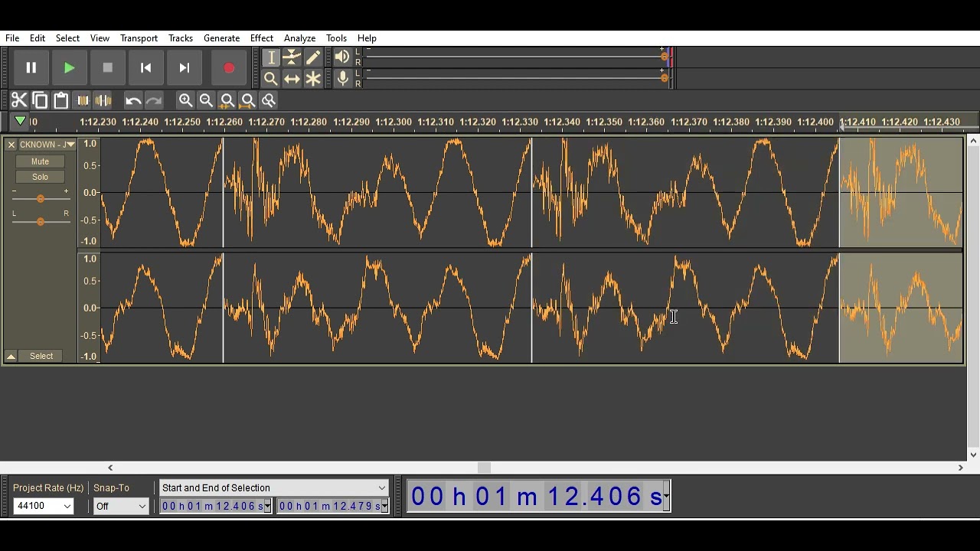
Task: Solo the audio track
Action: pos(40,177)
